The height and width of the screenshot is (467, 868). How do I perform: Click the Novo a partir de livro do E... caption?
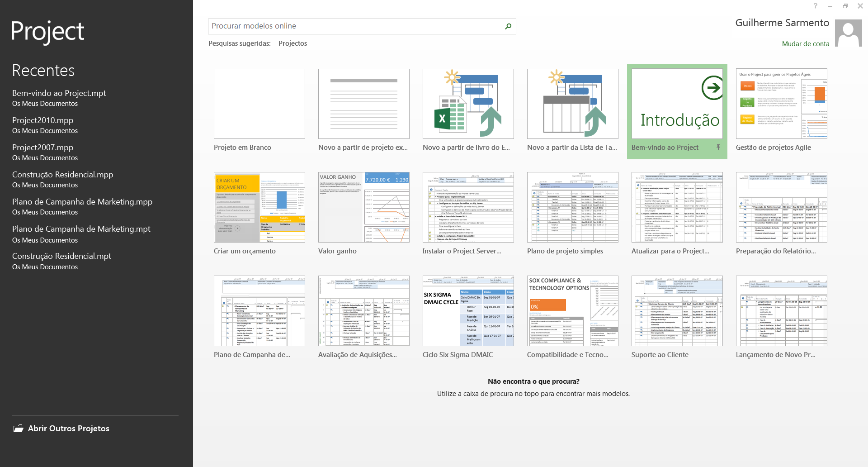(x=466, y=148)
